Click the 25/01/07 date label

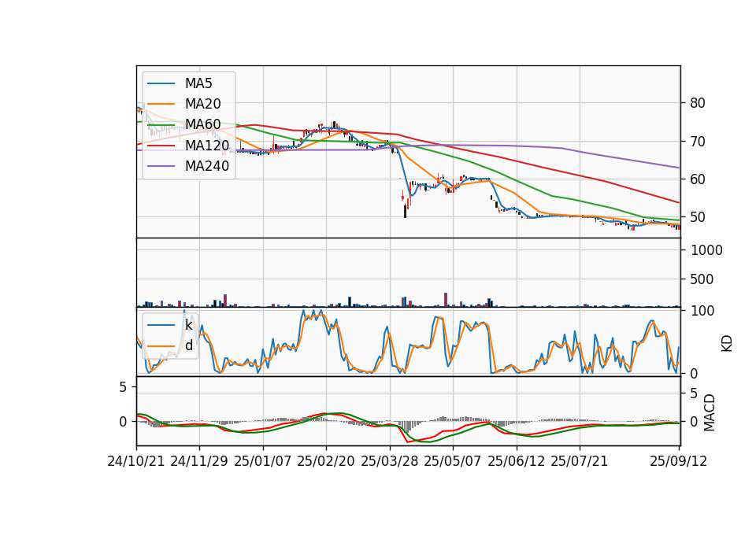[263, 461]
